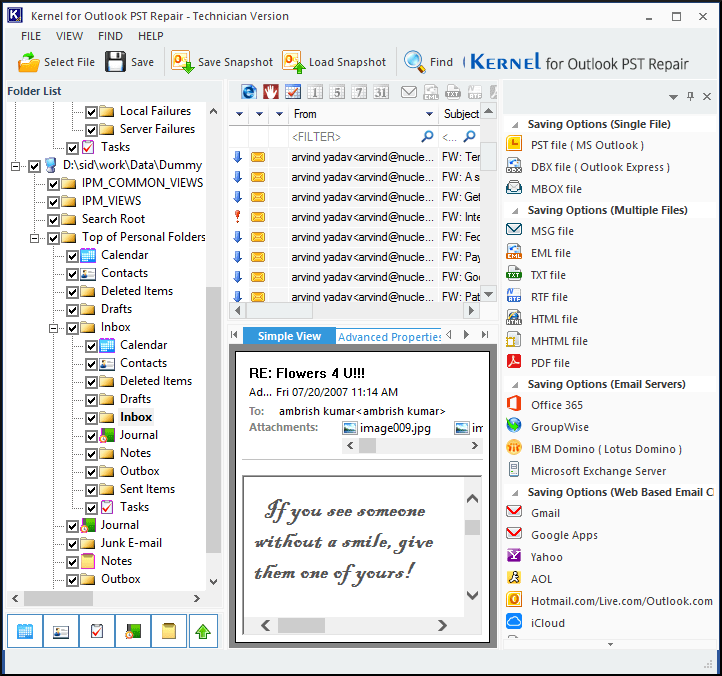722x676 pixels.
Task: Click the Load Snapshot toolbar icon
Action: click(x=293, y=62)
